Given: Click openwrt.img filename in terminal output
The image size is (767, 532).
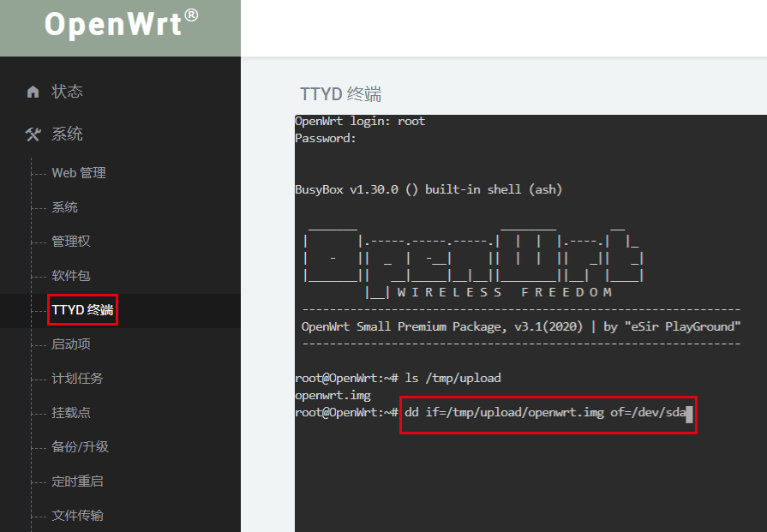Looking at the screenshot, I should pyautogui.click(x=333, y=395).
